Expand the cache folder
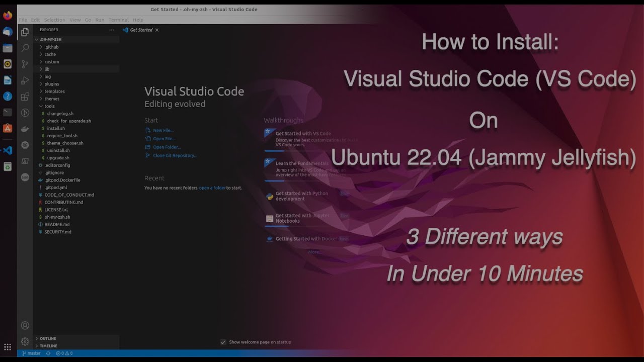Image resolution: width=644 pixels, height=362 pixels. (76, 54)
